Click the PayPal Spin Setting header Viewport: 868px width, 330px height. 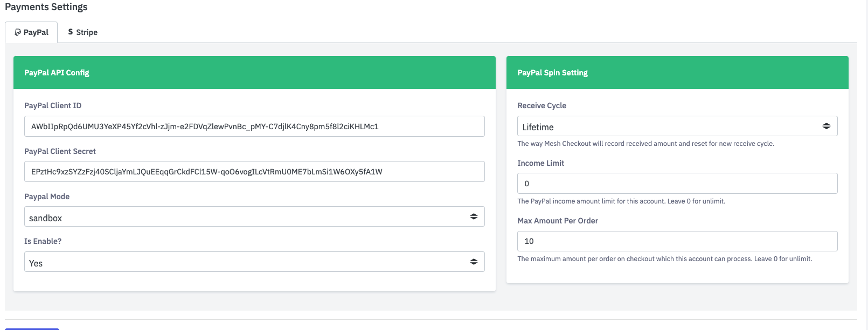pos(677,73)
